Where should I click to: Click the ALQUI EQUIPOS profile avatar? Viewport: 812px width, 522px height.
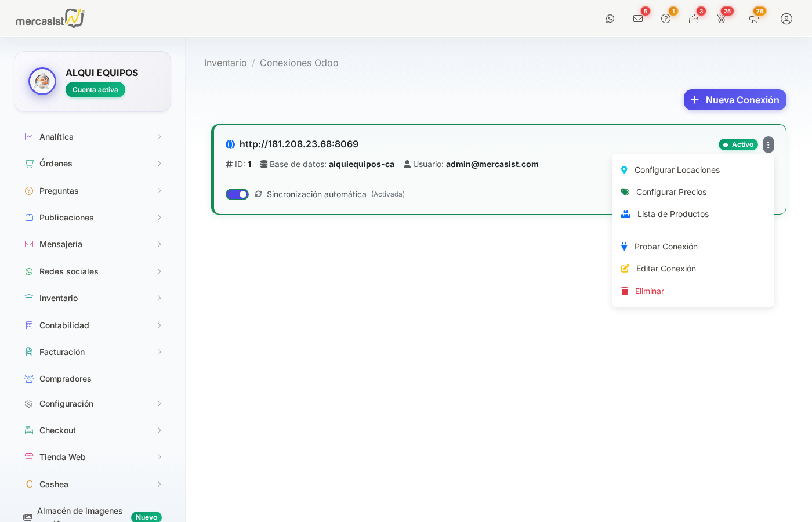pyautogui.click(x=42, y=81)
